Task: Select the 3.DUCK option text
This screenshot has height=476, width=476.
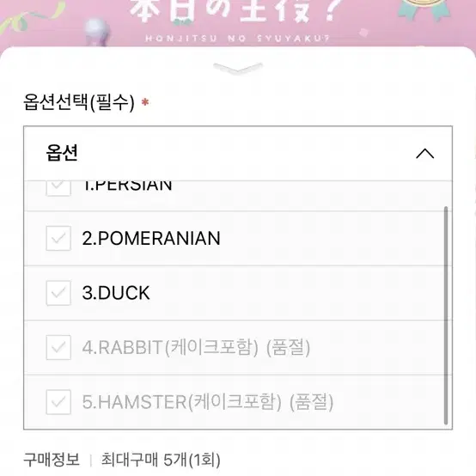Action: point(116,293)
